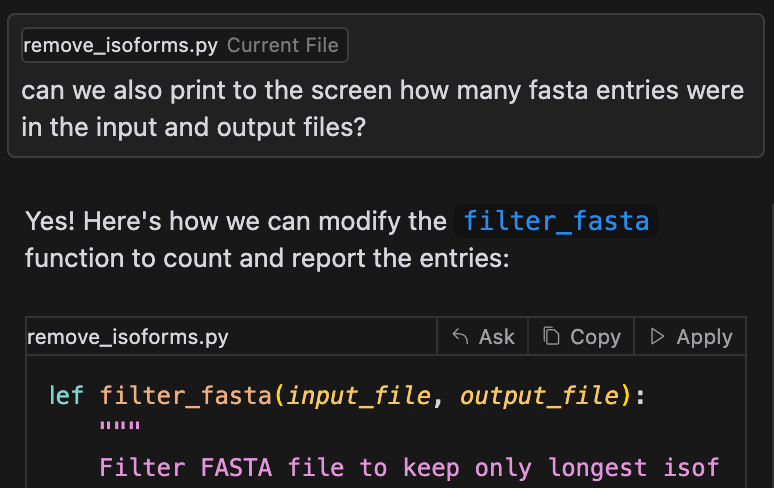Viewport: 774px width, 488px height.
Task: Click the play triangle icon beside Apply
Action: [657, 337]
